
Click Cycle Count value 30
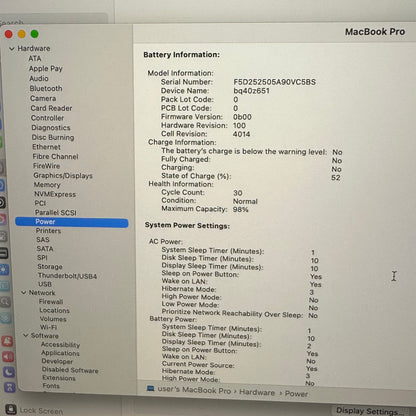click(238, 193)
